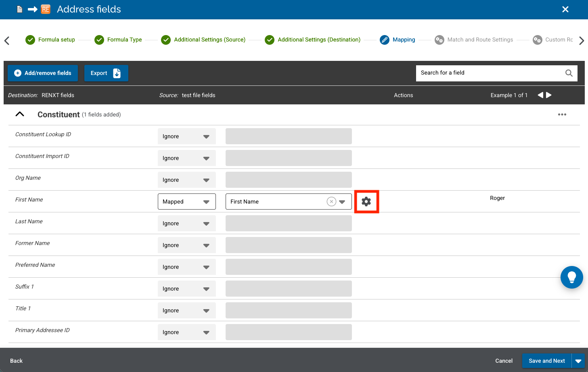Collapse the Constituent section
The image size is (588, 372).
point(20,114)
